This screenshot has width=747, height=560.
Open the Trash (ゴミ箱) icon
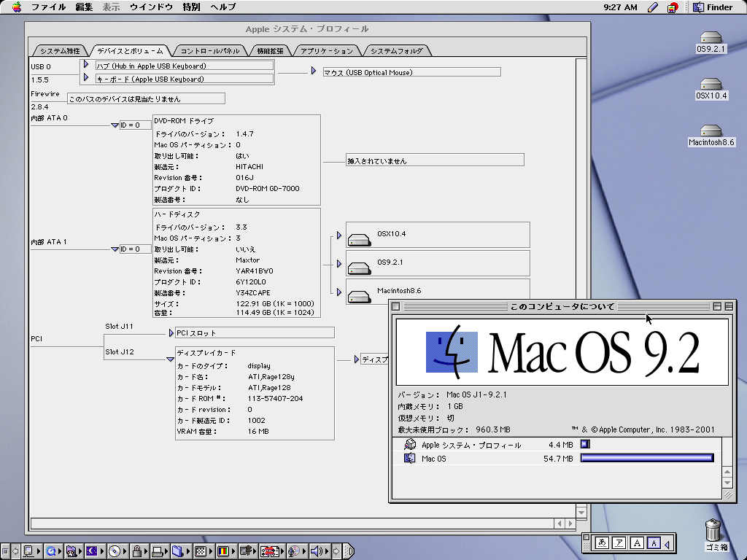714,529
